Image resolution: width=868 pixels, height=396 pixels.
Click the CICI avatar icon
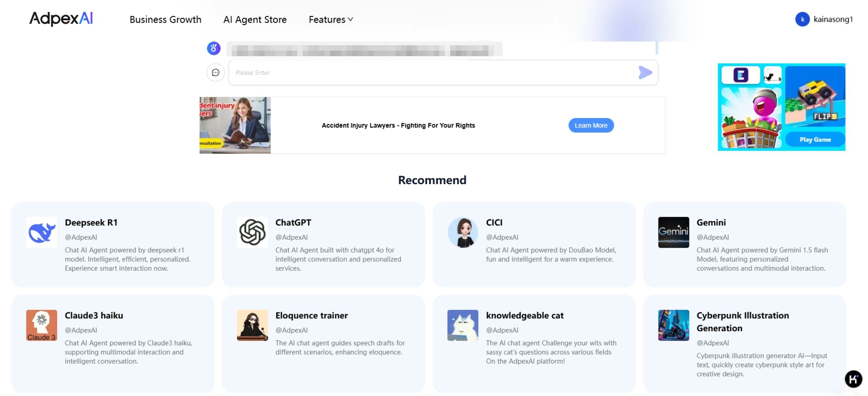click(463, 233)
